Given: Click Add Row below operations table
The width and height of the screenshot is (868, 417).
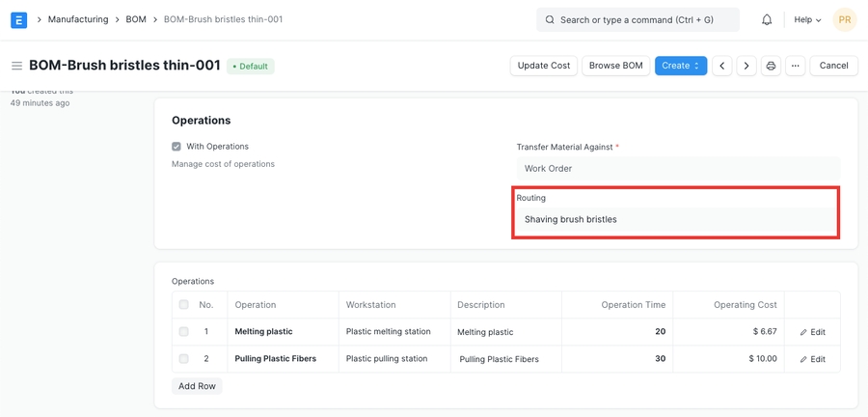Looking at the screenshot, I should (197, 386).
